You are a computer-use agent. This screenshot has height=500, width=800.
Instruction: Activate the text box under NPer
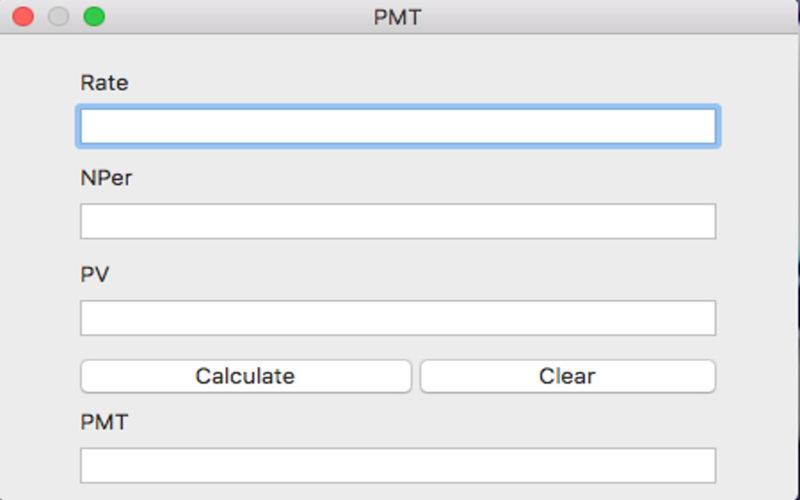(x=398, y=221)
